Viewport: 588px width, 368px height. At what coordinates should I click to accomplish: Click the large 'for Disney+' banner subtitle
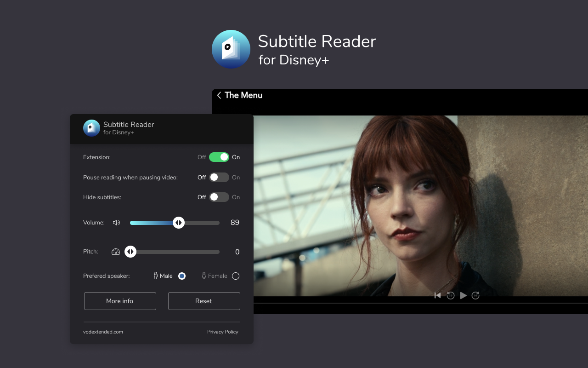(294, 60)
